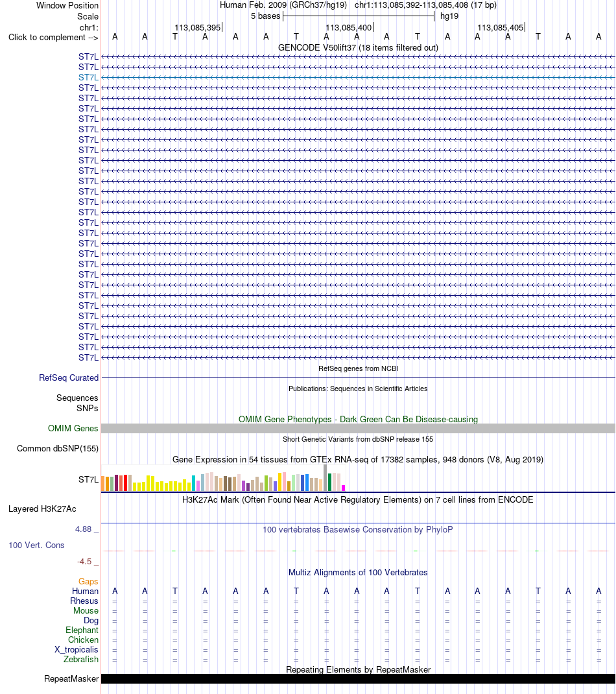
Task: Select the Scale track label
Action: pos(88,16)
